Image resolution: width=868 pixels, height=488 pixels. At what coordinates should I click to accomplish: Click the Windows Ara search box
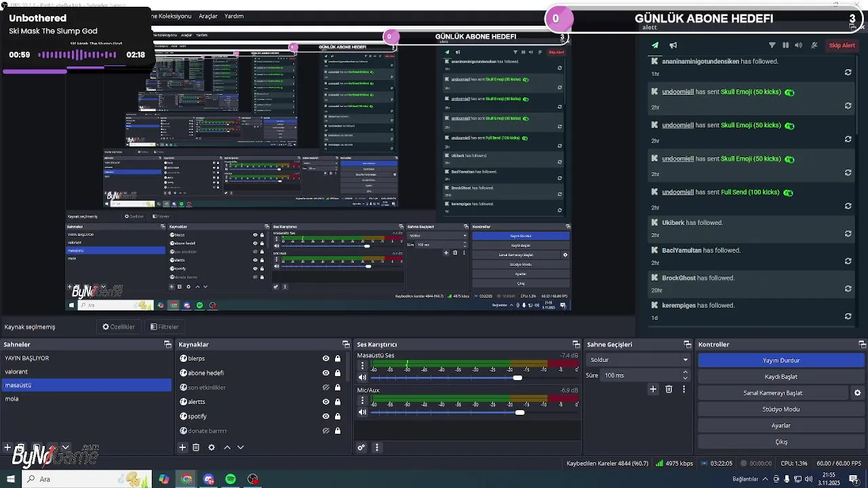click(88, 479)
